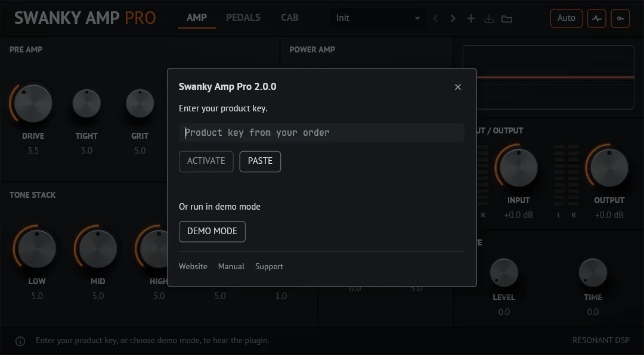Click the GRIT knob
The width and height of the screenshot is (644, 355).
point(140,104)
